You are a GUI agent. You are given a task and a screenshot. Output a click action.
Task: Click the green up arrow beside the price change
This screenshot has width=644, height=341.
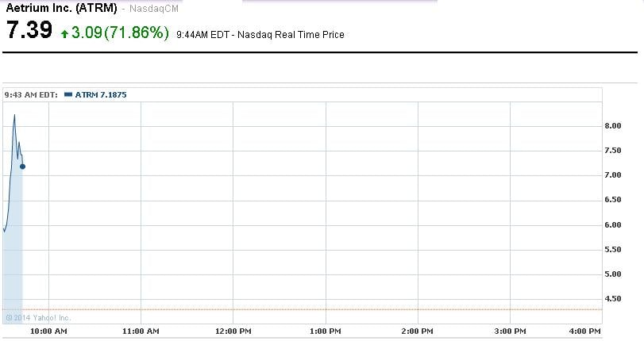tap(64, 34)
